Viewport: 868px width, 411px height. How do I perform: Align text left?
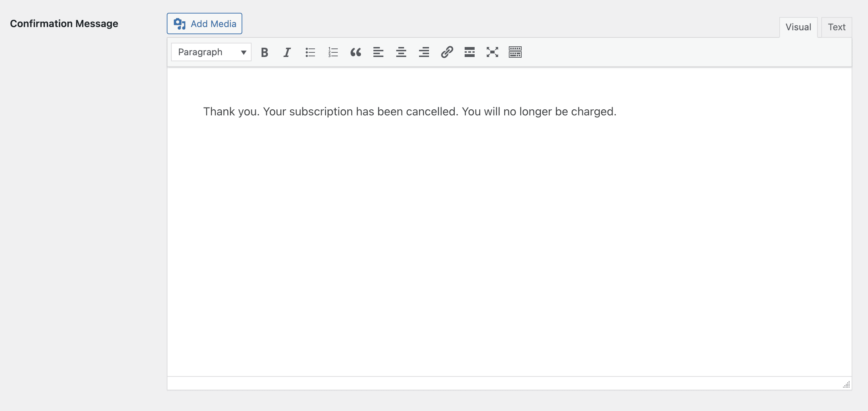coord(378,52)
